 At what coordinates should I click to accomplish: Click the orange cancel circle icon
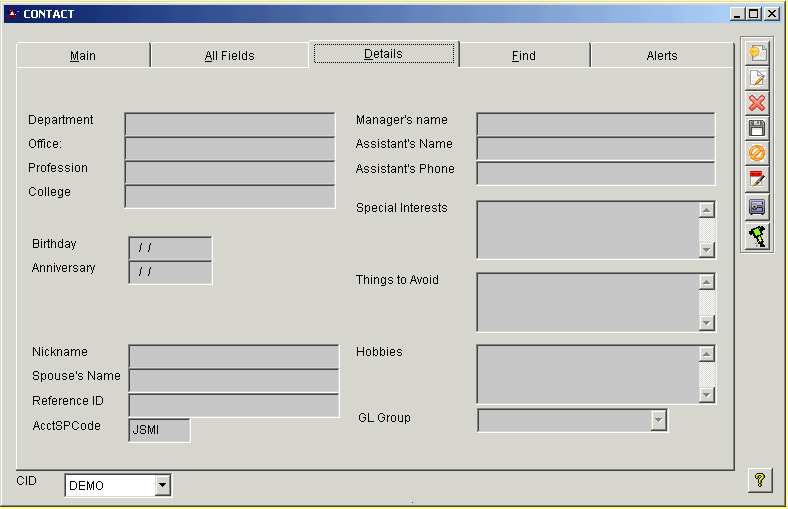(757, 153)
